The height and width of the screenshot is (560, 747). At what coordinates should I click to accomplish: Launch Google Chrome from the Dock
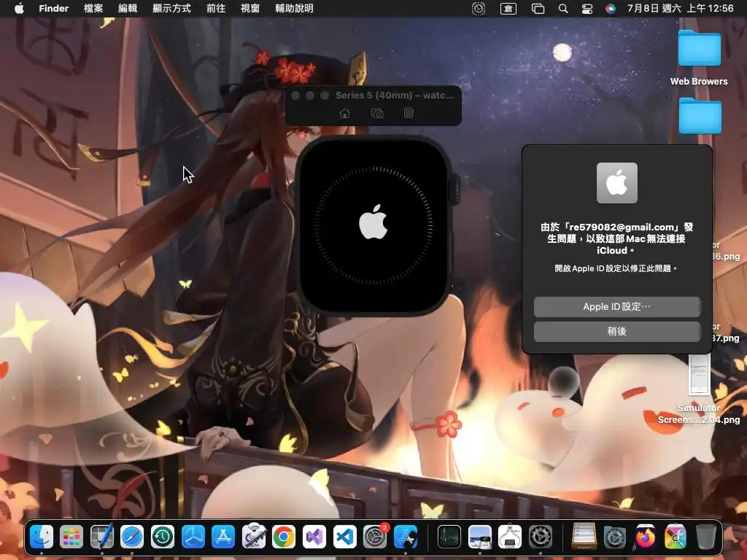tap(284, 537)
